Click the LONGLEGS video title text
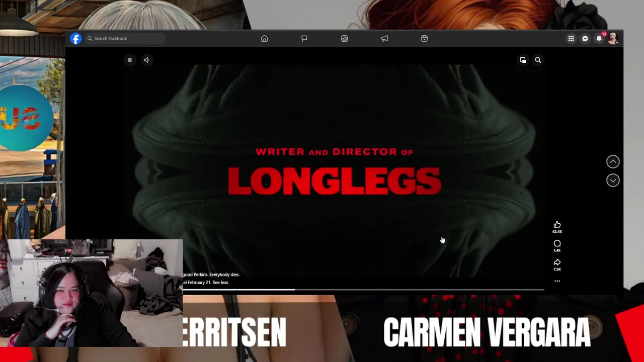The width and height of the screenshot is (644, 362). coord(335,181)
